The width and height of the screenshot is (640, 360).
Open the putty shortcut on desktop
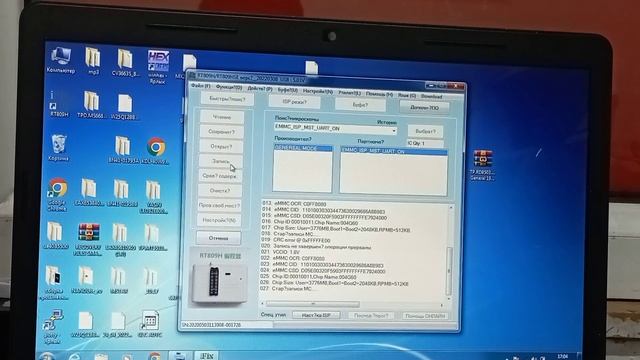click(x=52, y=327)
